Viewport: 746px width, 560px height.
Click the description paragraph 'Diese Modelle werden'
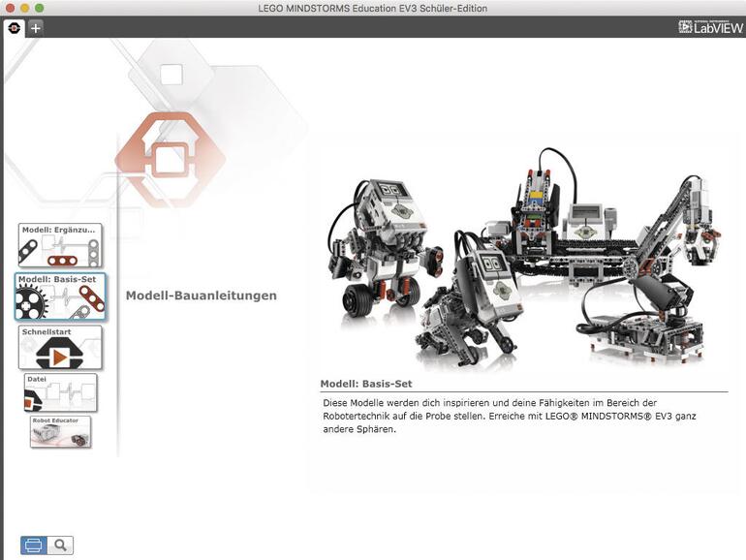[509, 416]
